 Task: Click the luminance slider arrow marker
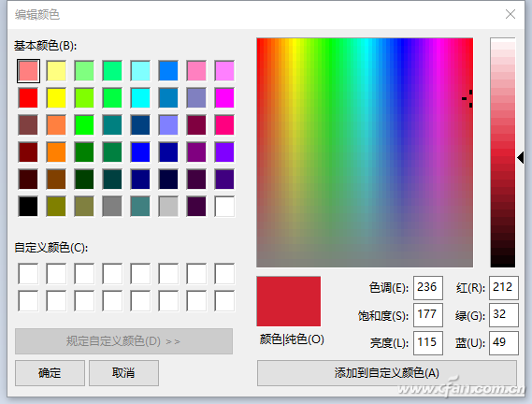pyautogui.click(x=521, y=157)
